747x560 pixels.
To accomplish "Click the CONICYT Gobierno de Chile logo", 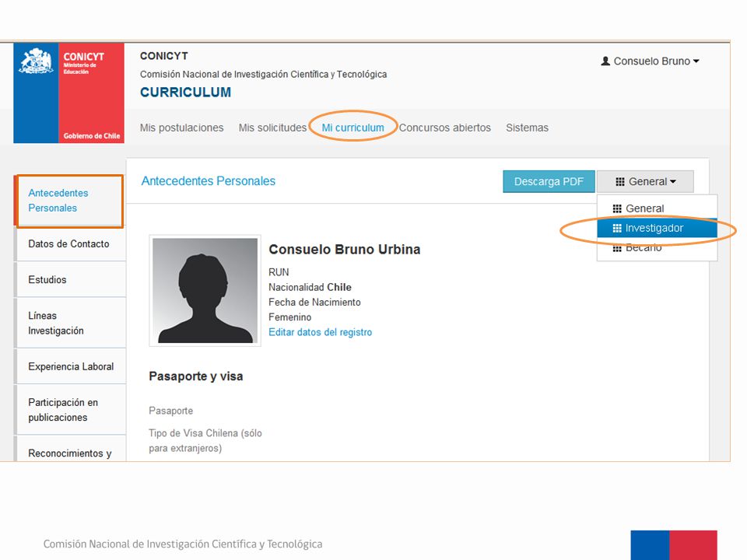I will (68, 93).
